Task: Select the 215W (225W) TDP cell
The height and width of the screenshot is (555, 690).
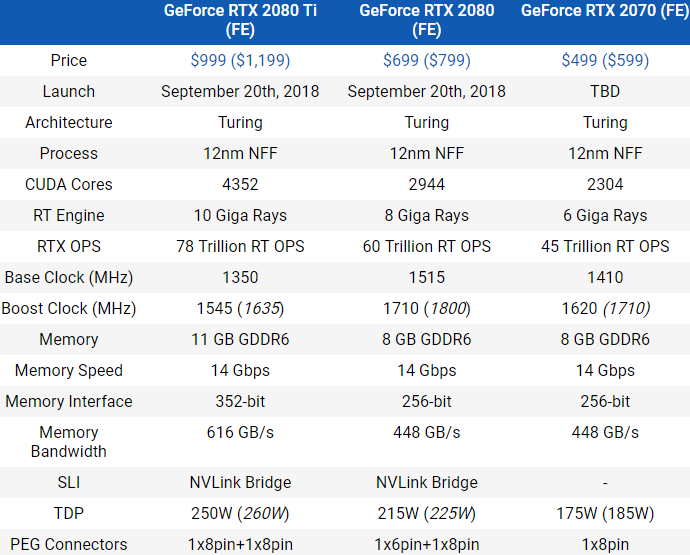Action: [426, 513]
